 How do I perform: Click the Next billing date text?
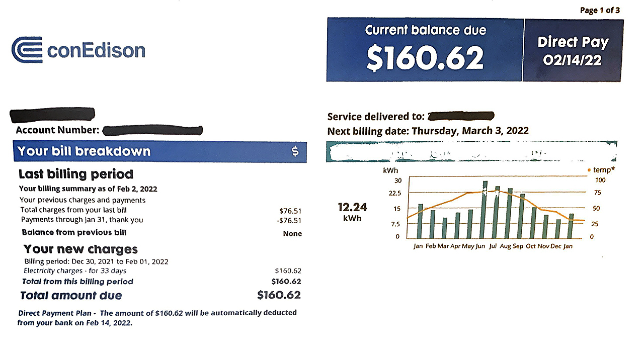[x=428, y=131]
